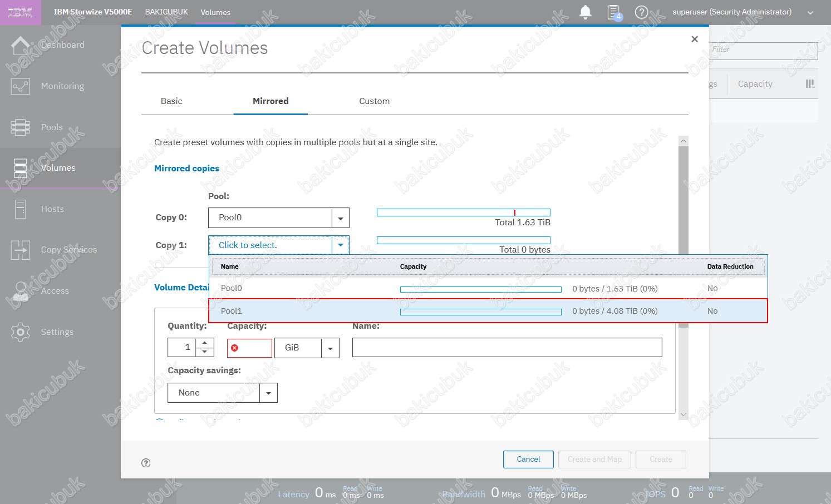
Task: Click the Mirrored copies heading link
Action: point(186,169)
